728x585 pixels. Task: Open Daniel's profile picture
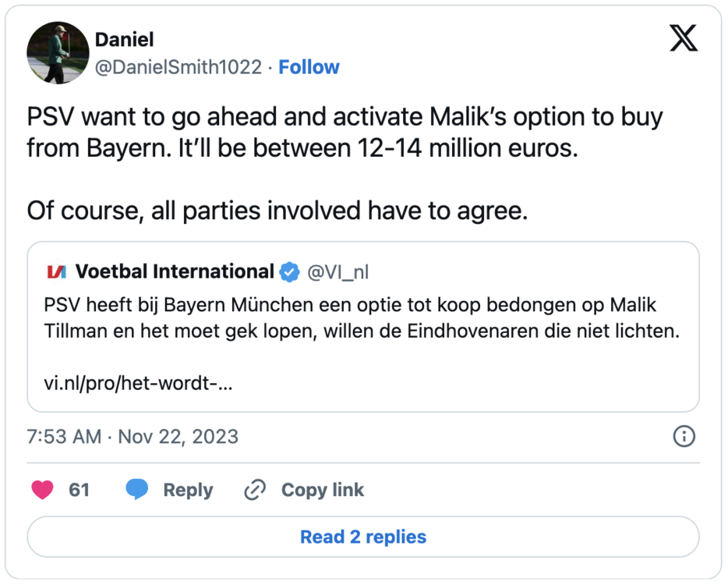[58, 52]
